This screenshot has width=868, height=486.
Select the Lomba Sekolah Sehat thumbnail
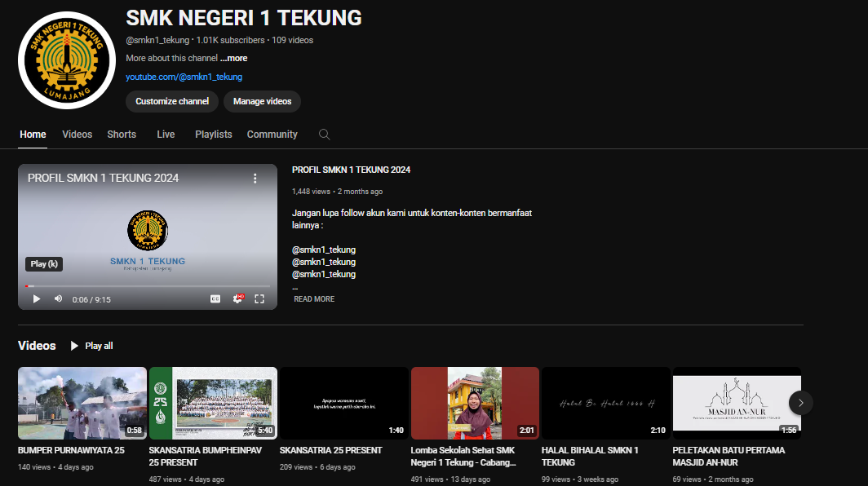[475, 403]
